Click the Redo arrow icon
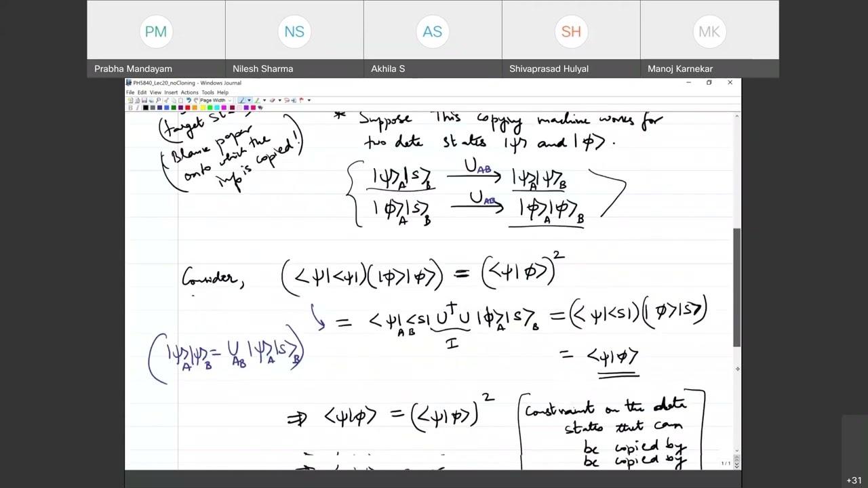 click(195, 100)
